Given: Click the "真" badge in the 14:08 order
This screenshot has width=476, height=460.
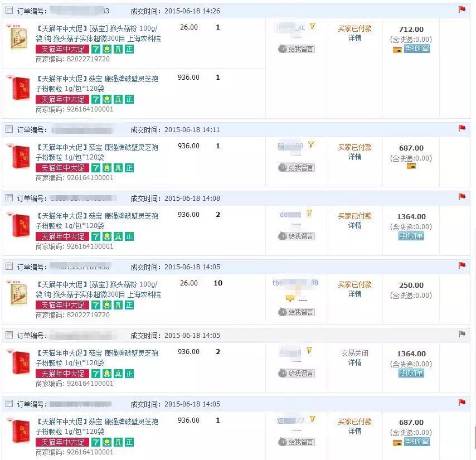Looking at the screenshot, I should (118, 236).
